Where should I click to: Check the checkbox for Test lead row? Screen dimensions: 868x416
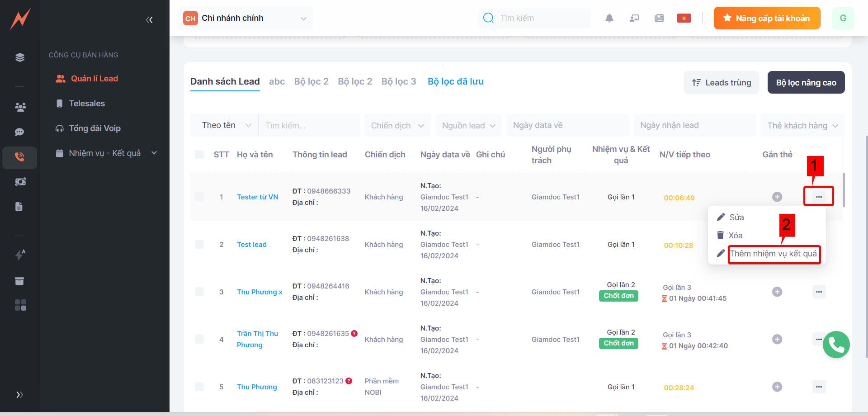pos(199,244)
